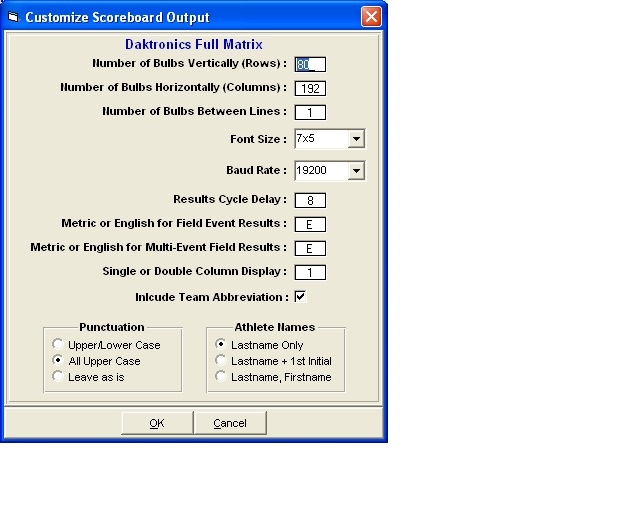Click the Number of Bulbs Horizontally (Columns) label
640x512 pixels.
[x=174, y=87]
